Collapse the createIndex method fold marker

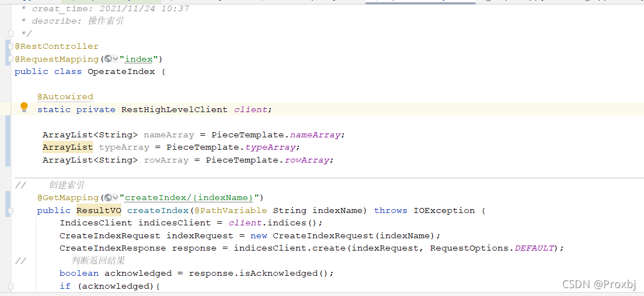[11, 211]
